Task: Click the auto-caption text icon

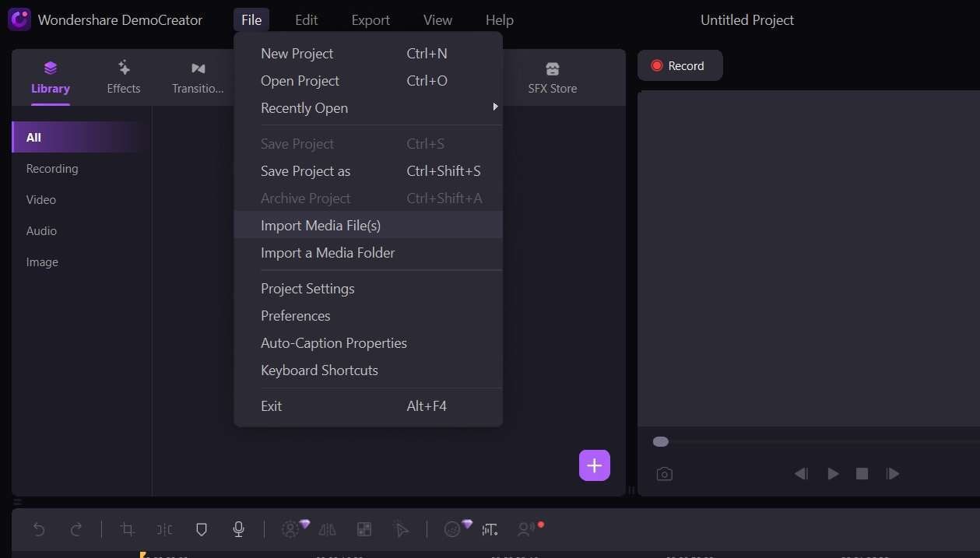Action: pos(490,530)
